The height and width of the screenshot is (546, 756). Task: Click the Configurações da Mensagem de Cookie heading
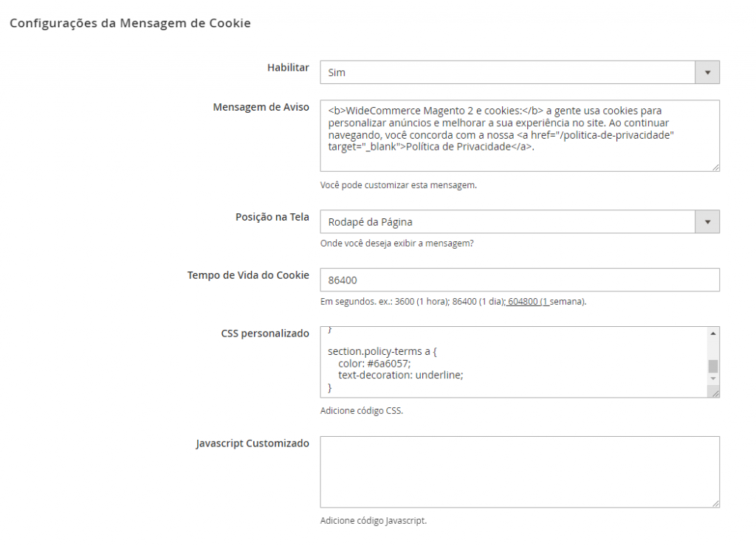pyautogui.click(x=130, y=23)
